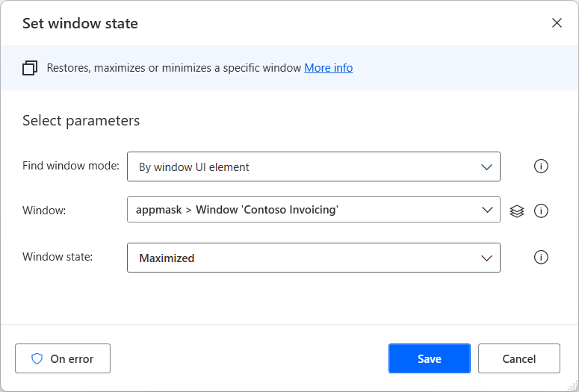Open the More info link
The width and height of the screenshot is (579, 392).
pos(328,68)
